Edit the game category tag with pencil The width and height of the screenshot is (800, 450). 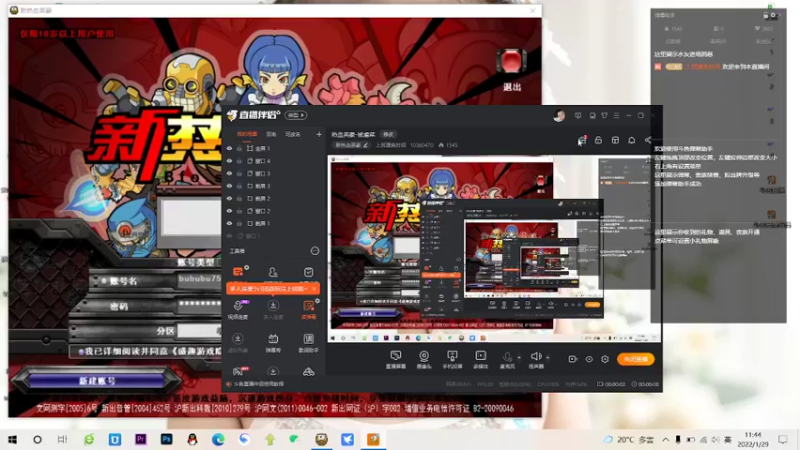pyautogui.click(x=352, y=145)
